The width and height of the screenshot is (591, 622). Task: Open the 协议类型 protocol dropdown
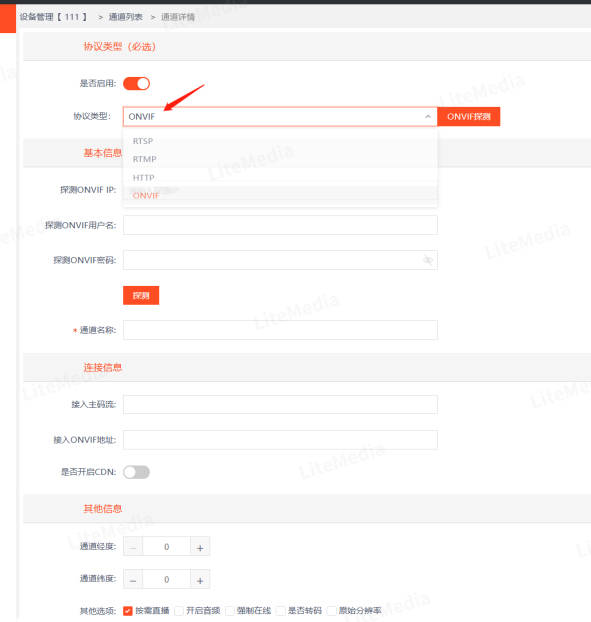280,117
